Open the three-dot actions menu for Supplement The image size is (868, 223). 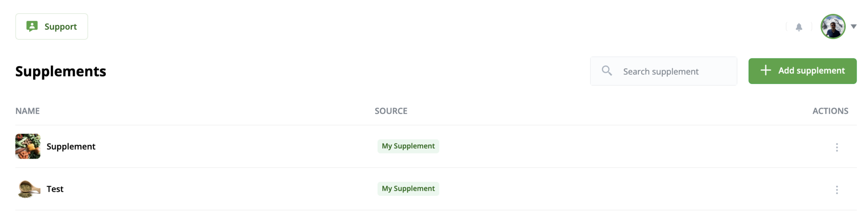click(837, 147)
